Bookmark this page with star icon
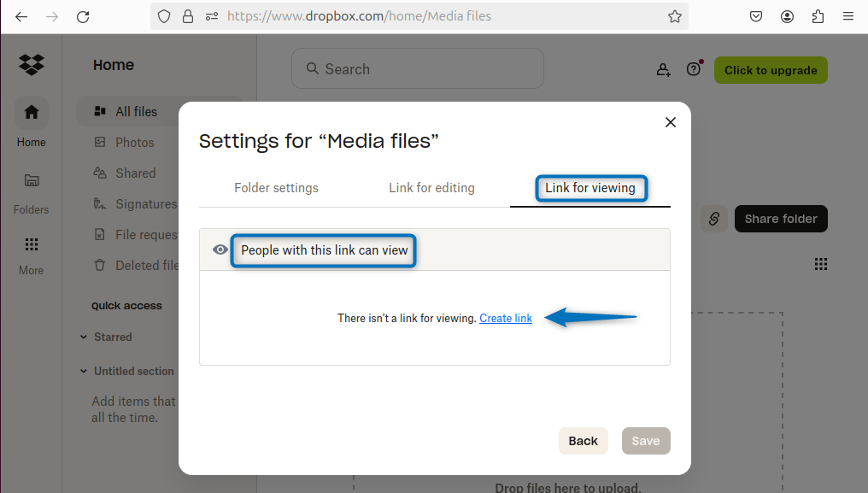Viewport: 868px width, 493px height. (x=675, y=16)
